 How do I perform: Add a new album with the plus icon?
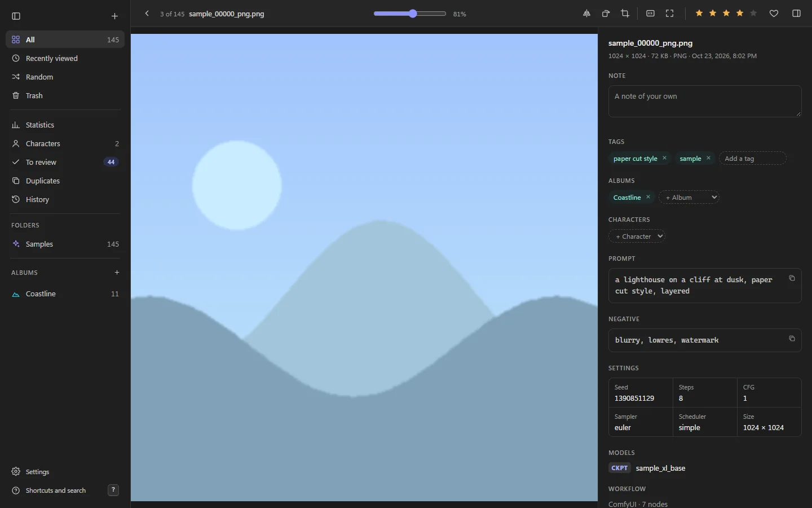(117, 273)
